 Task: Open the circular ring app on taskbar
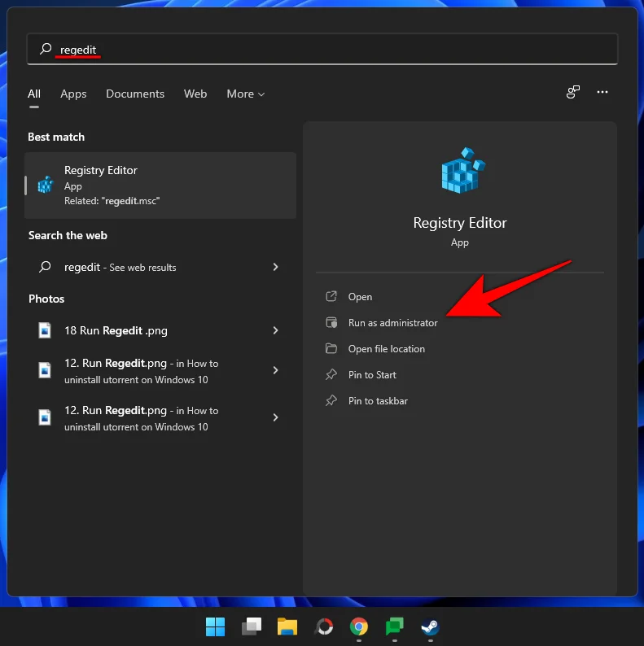click(x=323, y=626)
